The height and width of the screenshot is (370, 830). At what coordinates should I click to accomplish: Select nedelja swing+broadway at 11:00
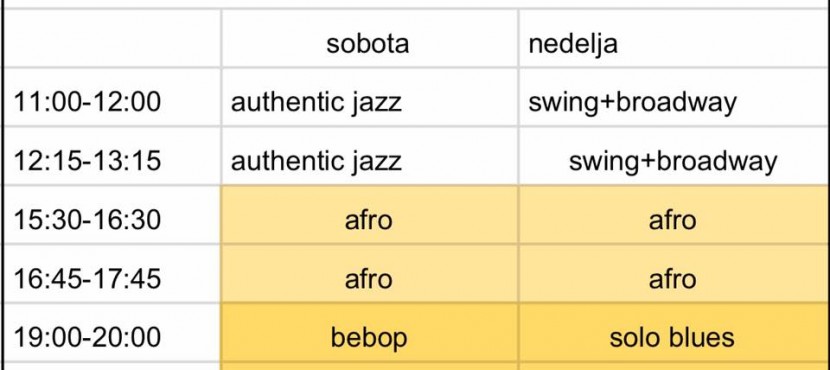click(x=674, y=97)
